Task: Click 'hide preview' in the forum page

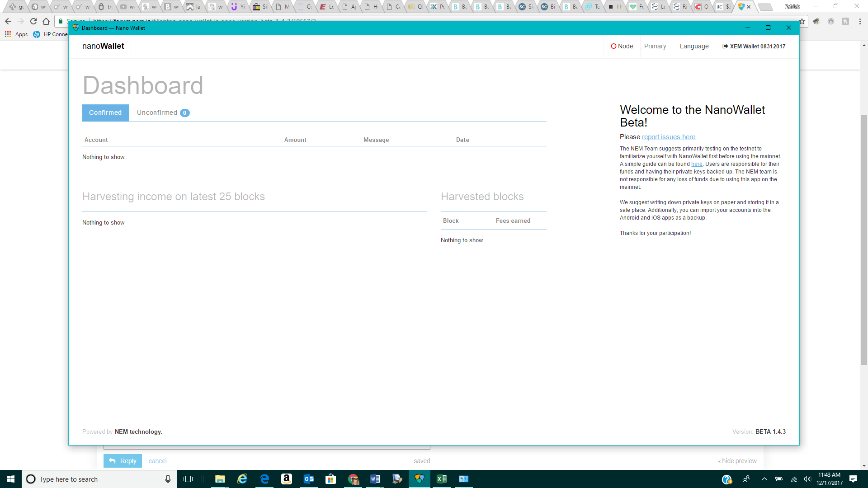Action: (x=737, y=461)
